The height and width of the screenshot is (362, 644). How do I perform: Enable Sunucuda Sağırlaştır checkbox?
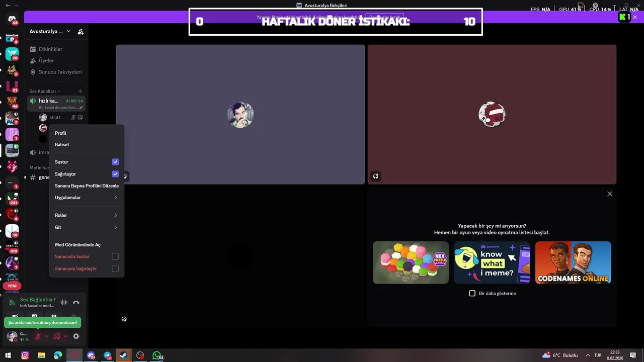(x=115, y=268)
